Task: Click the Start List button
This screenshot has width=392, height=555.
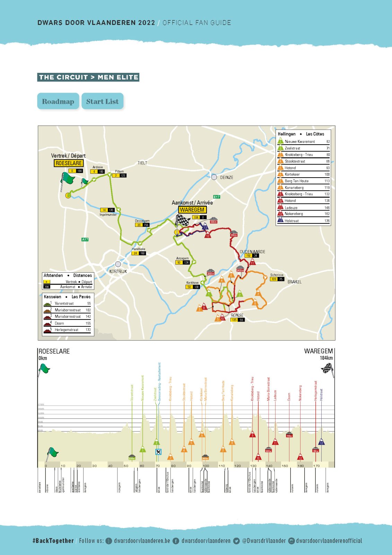Action: coord(102,101)
